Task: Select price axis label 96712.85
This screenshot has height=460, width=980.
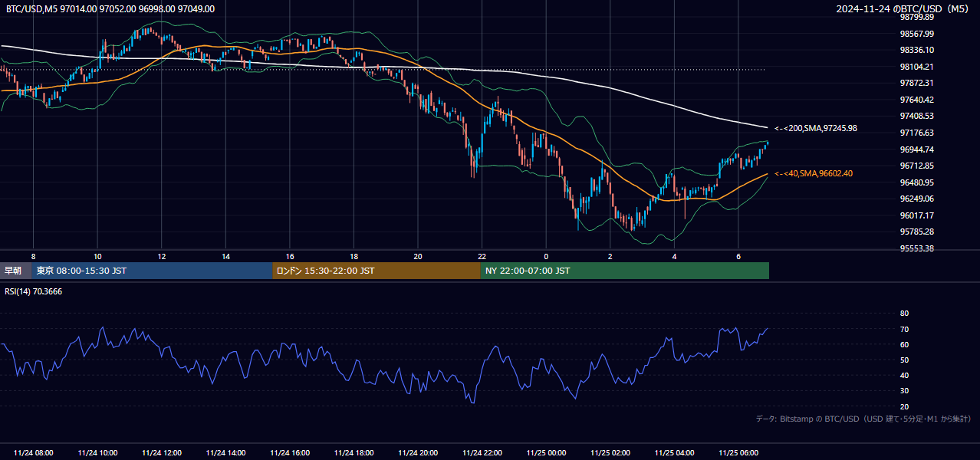Action: coord(918,166)
